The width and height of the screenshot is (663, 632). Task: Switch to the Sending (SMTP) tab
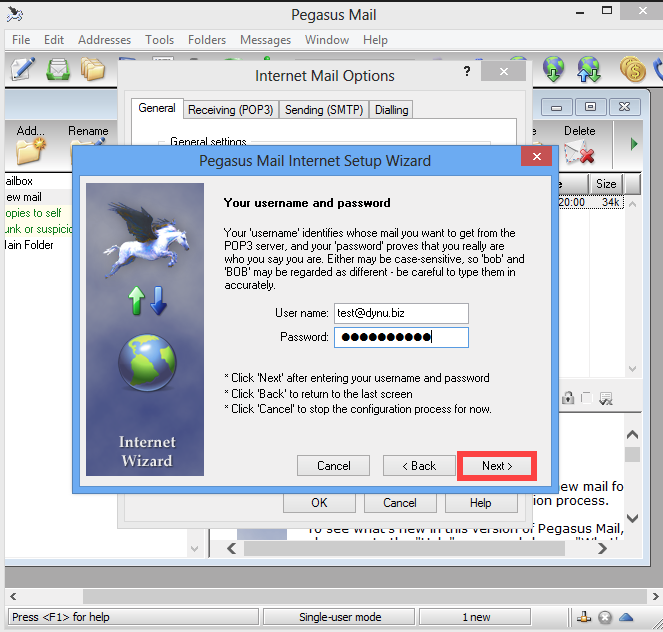tap(324, 110)
